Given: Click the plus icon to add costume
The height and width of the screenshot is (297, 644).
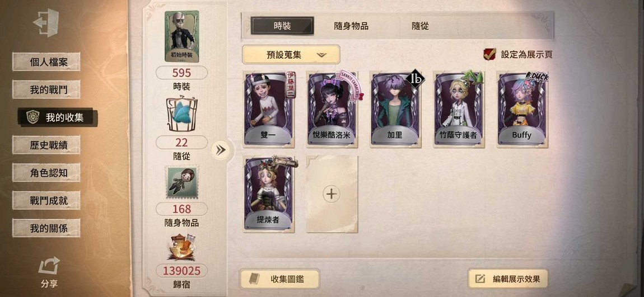Looking at the screenshot, I should click(332, 194).
